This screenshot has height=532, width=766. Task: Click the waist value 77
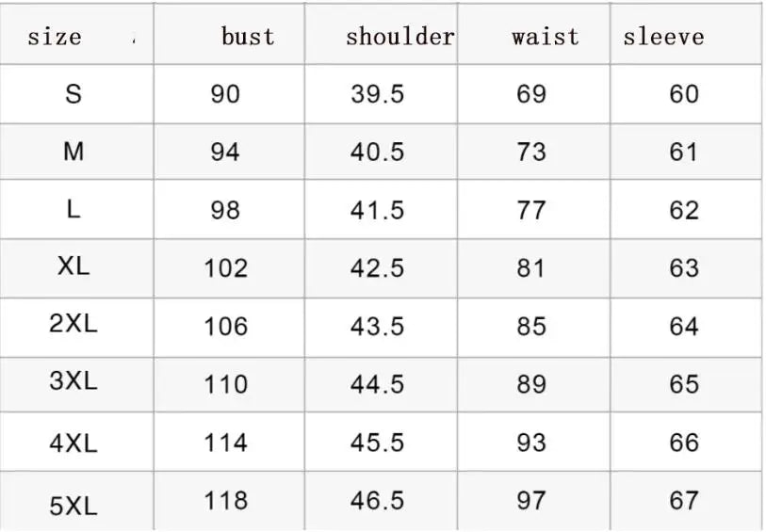(531, 210)
